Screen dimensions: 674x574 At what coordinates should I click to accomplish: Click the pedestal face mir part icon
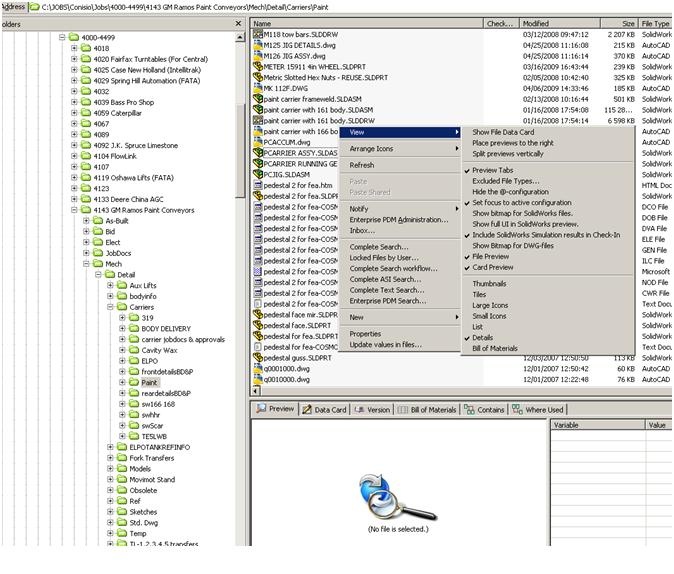pyautogui.click(x=257, y=314)
